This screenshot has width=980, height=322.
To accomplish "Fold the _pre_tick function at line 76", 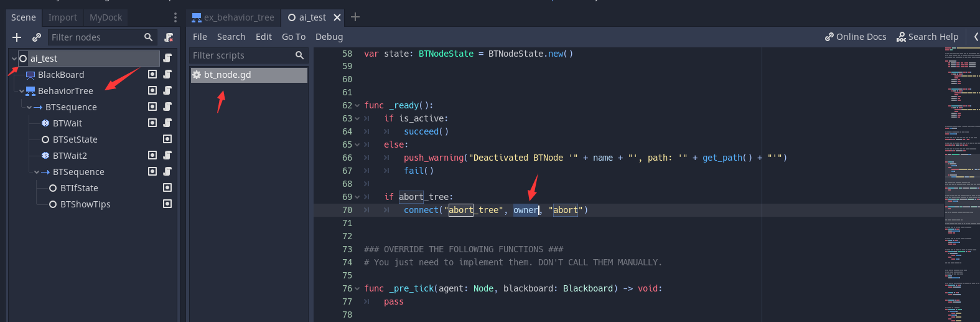I will 357,289.
